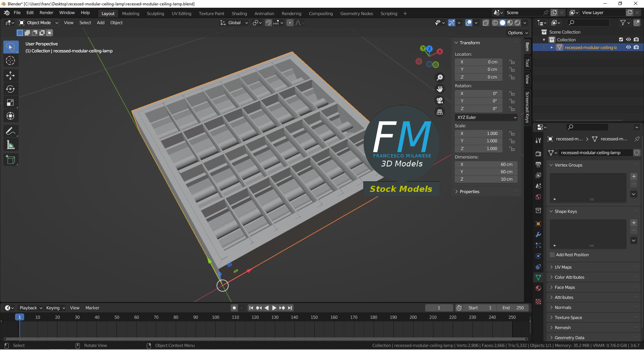Open Particles properties tab icon
This screenshot has height=350, width=644.
click(x=538, y=245)
